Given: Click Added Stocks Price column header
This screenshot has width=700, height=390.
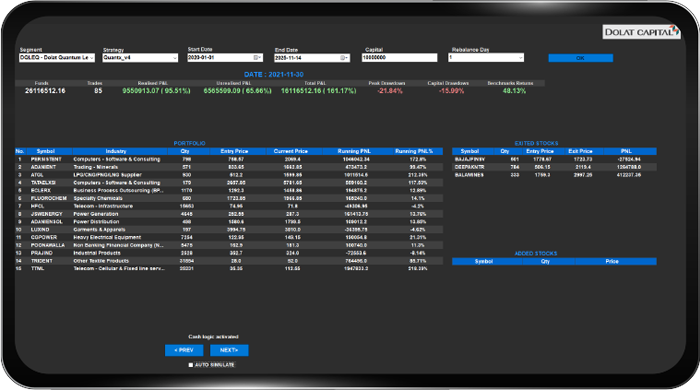Looking at the screenshot, I should [612, 261].
